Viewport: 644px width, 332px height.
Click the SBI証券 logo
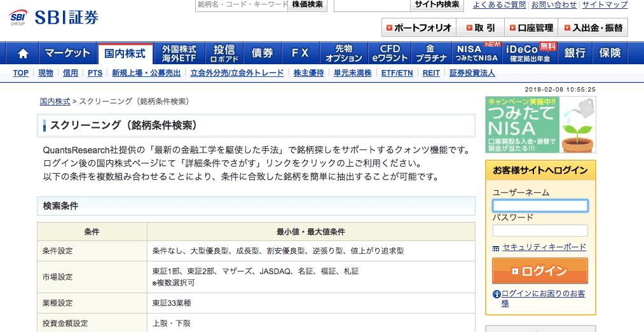coord(54,17)
